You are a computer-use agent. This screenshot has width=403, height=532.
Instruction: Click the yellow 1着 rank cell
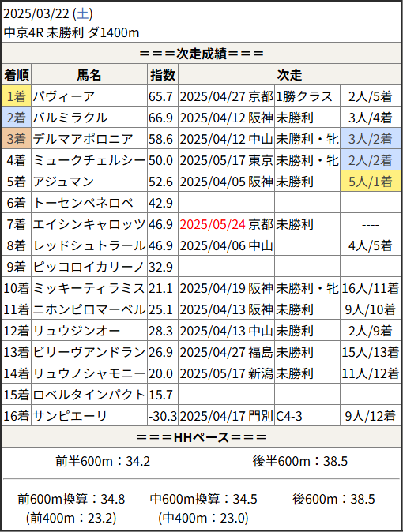(17, 96)
